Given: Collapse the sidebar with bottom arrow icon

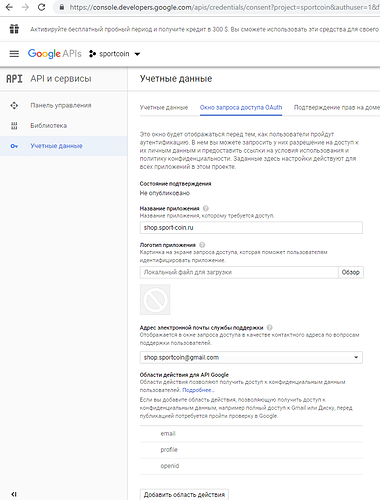Looking at the screenshot, I should point(14,494).
